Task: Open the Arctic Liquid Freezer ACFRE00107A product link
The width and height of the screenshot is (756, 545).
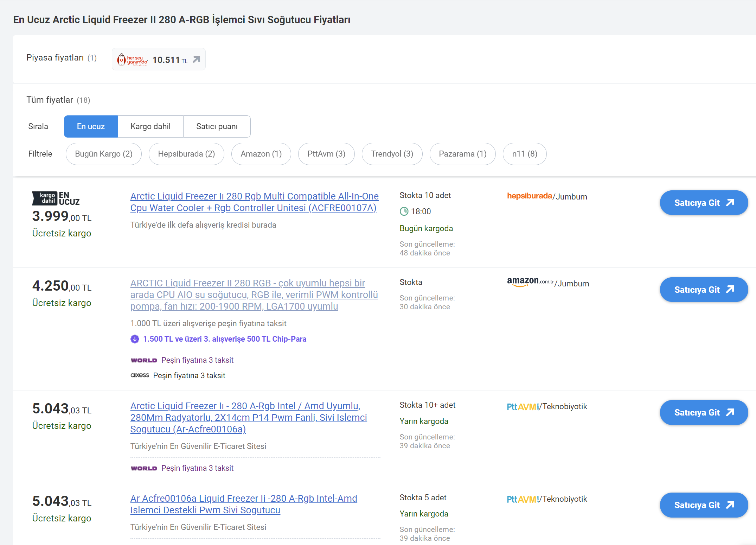Action: click(255, 202)
